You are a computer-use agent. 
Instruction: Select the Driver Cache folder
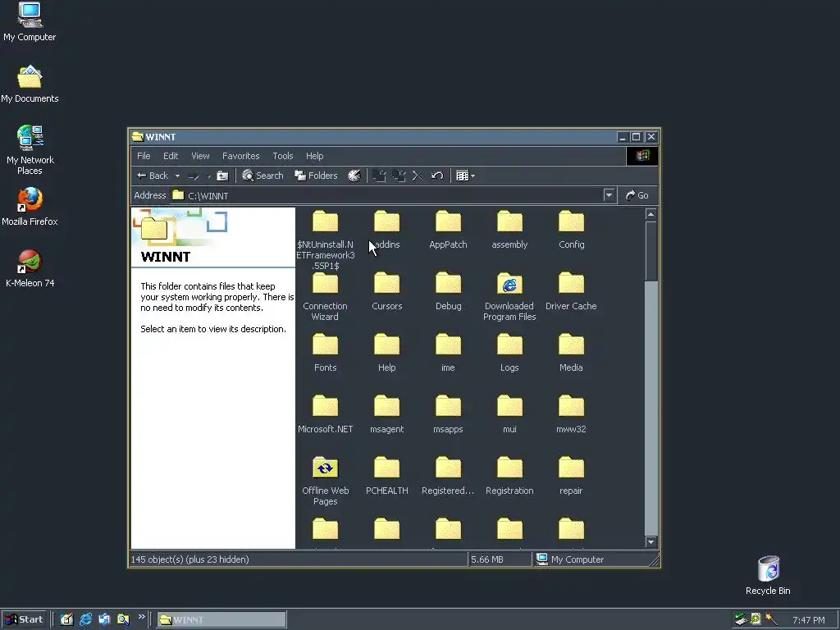pos(571,292)
